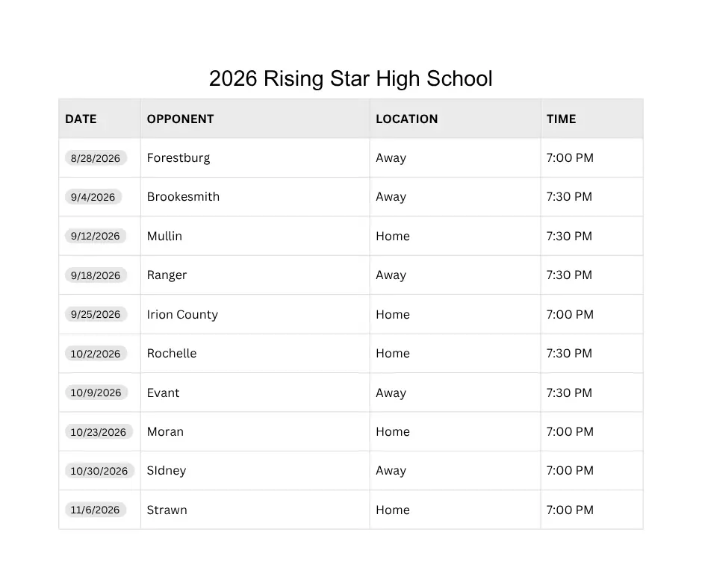This screenshot has height=588, width=702.
Task: Select the 9/4/2026 date badge
Action: coord(93,197)
